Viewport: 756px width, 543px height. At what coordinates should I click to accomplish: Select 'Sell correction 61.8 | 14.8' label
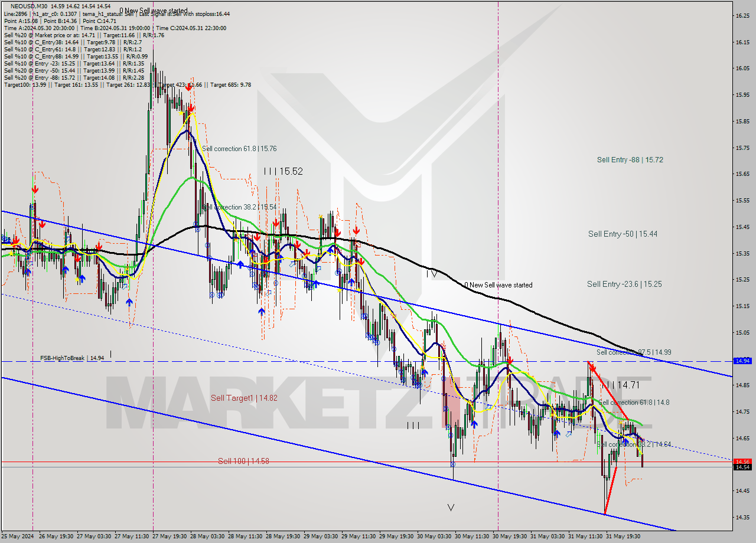(634, 403)
